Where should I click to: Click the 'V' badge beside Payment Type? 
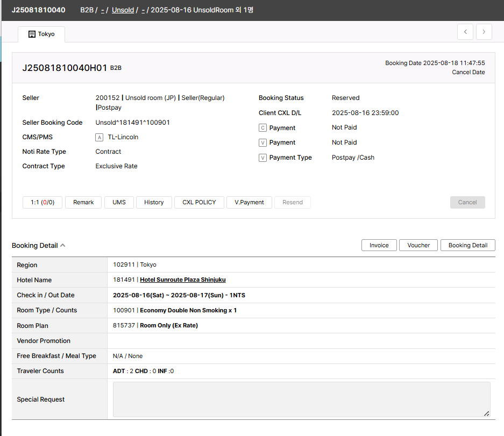click(262, 158)
